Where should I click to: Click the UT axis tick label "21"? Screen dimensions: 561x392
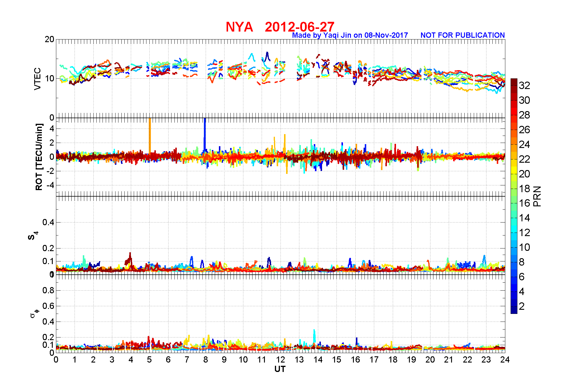[x=449, y=360]
